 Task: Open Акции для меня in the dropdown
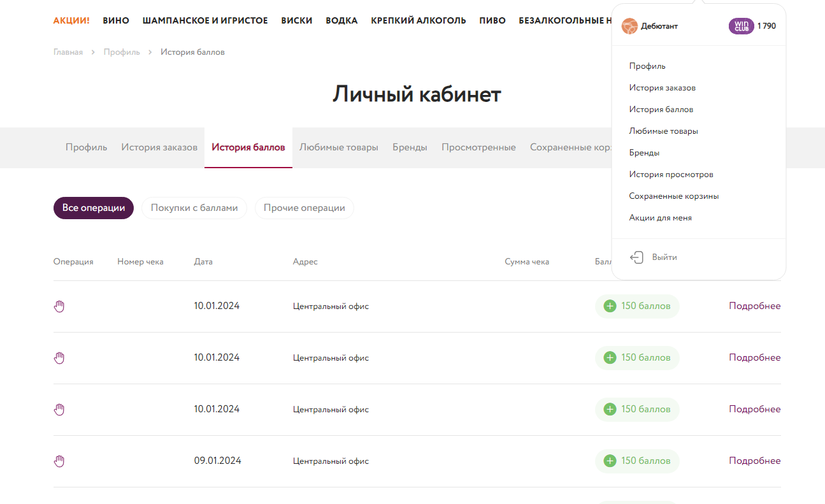tap(661, 218)
